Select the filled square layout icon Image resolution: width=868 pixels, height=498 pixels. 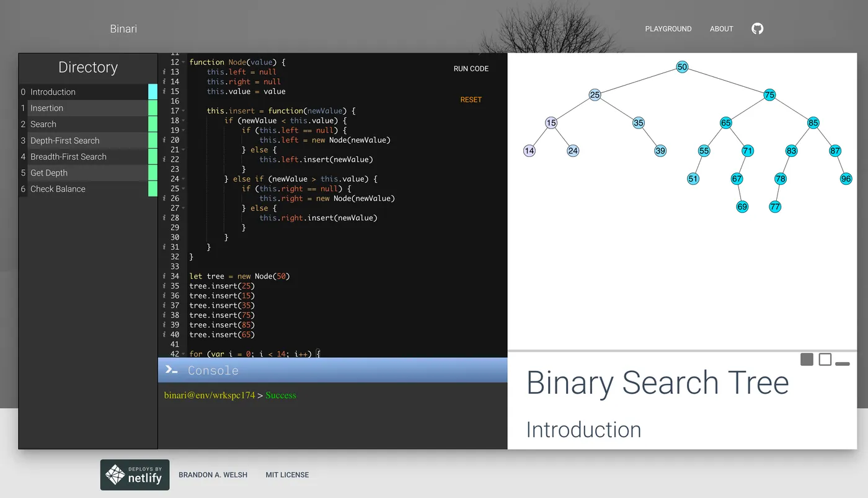pyautogui.click(x=807, y=360)
